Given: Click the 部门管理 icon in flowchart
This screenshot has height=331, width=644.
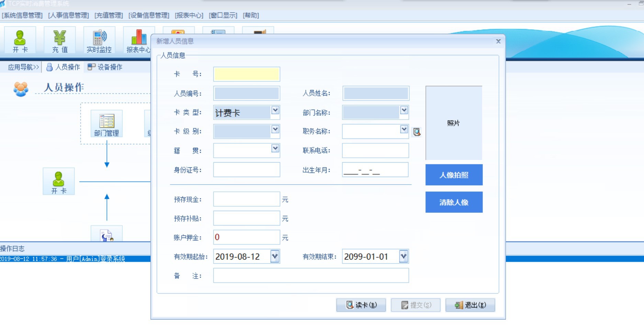Looking at the screenshot, I should click(106, 124).
